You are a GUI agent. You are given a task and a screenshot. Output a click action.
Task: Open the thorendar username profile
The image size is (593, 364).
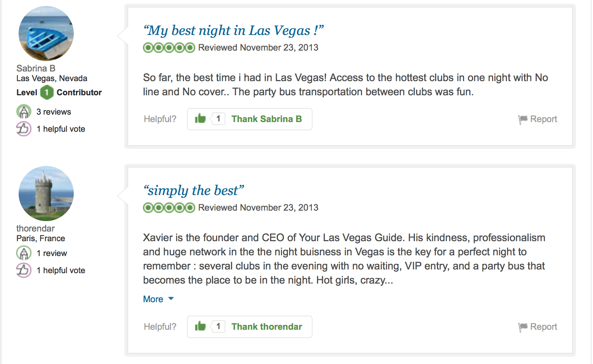[x=35, y=229]
